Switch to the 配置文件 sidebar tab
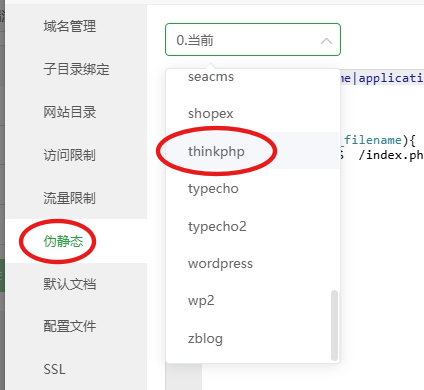Viewport: 424px width, 390px height. pos(70,326)
